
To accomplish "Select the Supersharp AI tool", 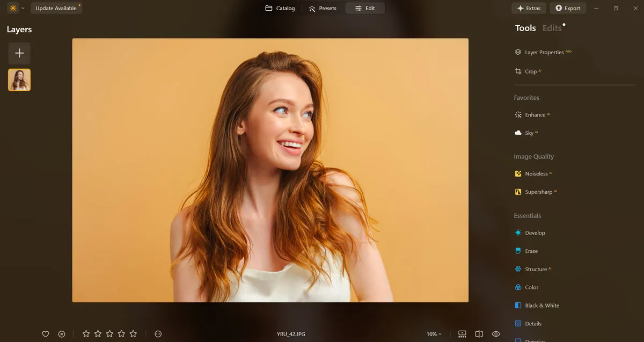I will [538, 192].
